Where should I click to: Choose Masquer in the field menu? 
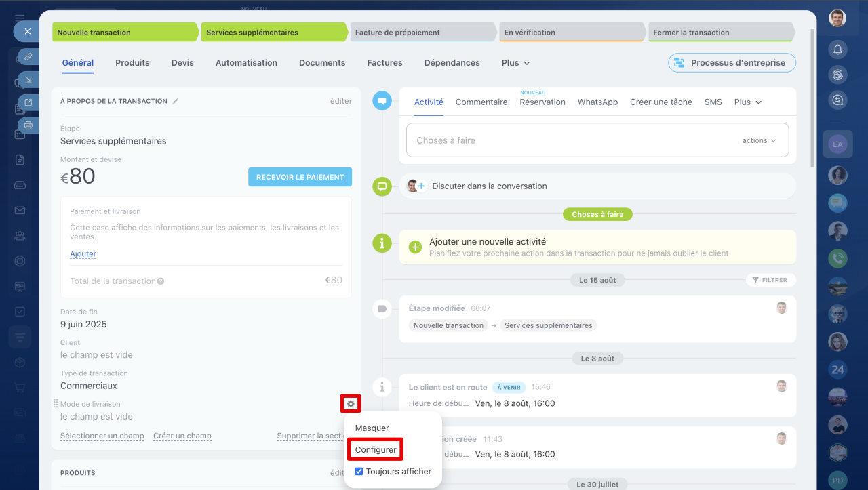[372, 428]
